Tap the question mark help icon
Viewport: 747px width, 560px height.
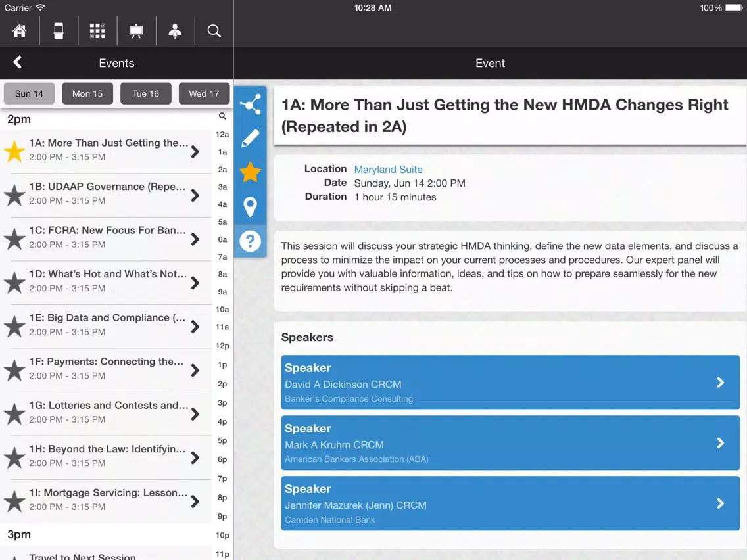tap(250, 241)
